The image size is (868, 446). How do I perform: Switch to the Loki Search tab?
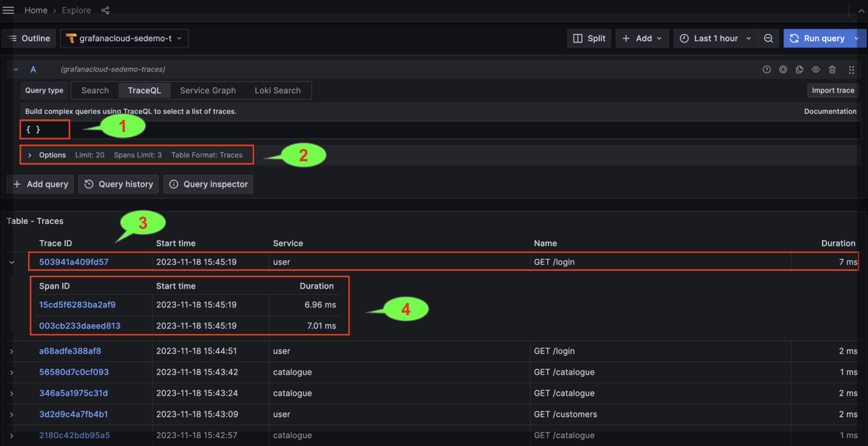[x=277, y=90]
